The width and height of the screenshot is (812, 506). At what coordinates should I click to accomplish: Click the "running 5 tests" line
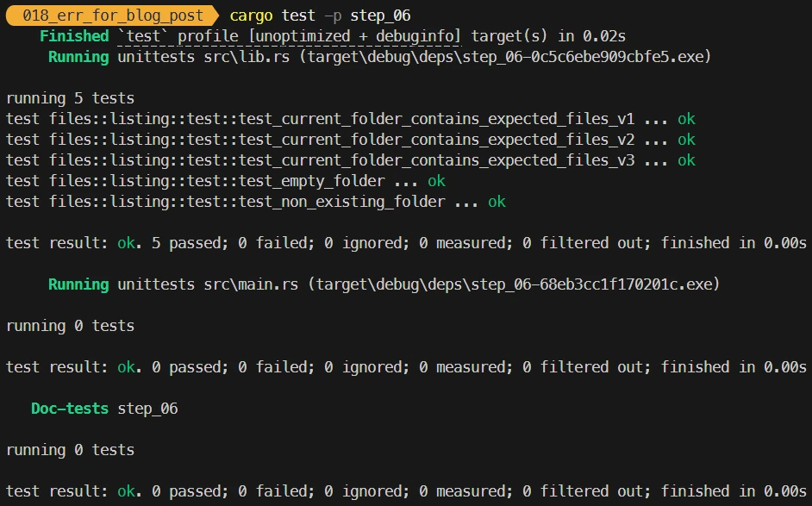tap(70, 98)
